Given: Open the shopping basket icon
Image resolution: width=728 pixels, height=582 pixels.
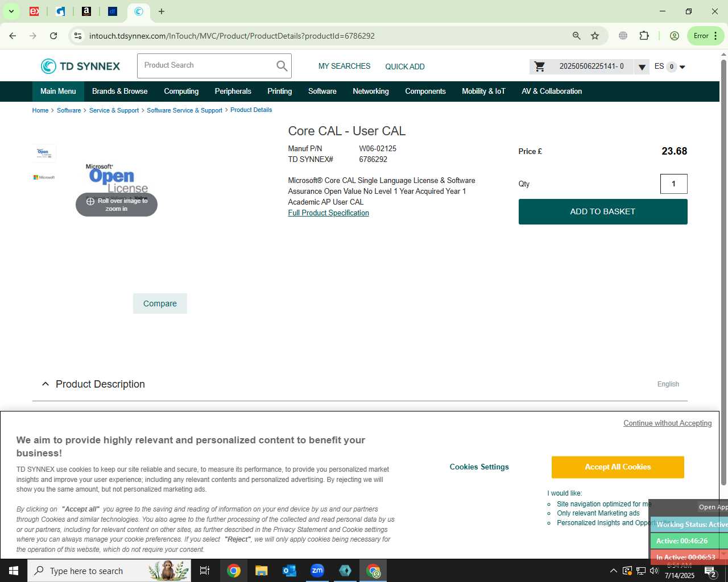Looking at the screenshot, I should [540, 66].
